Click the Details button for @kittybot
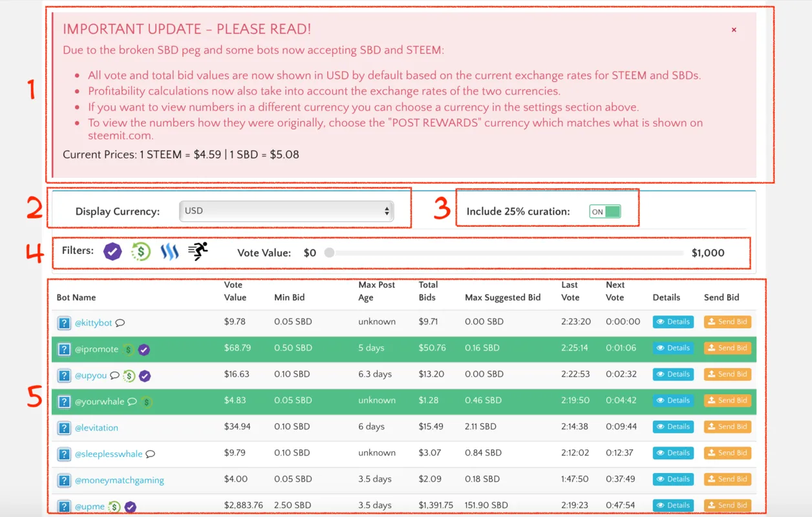The height and width of the screenshot is (517, 812). tap(673, 322)
